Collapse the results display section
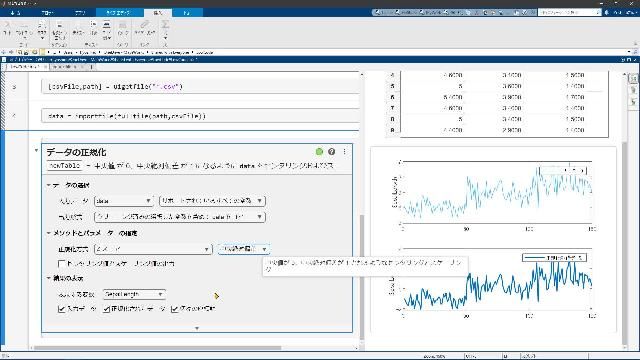Image resolution: width=640 pixels, height=360 pixels. 49,278
